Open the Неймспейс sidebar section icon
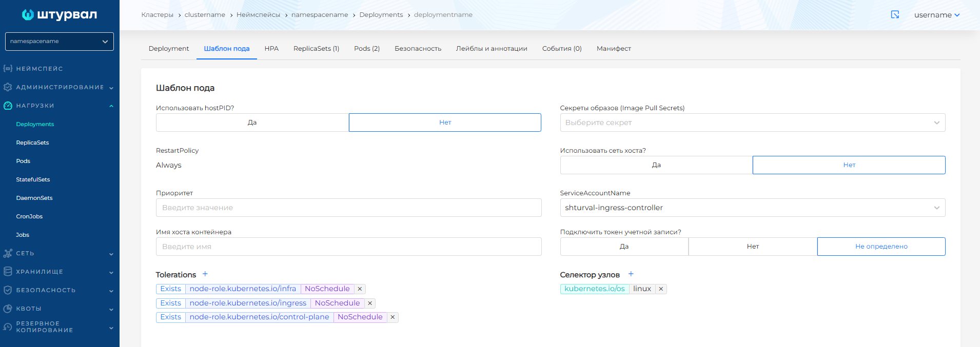 (8, 69)
